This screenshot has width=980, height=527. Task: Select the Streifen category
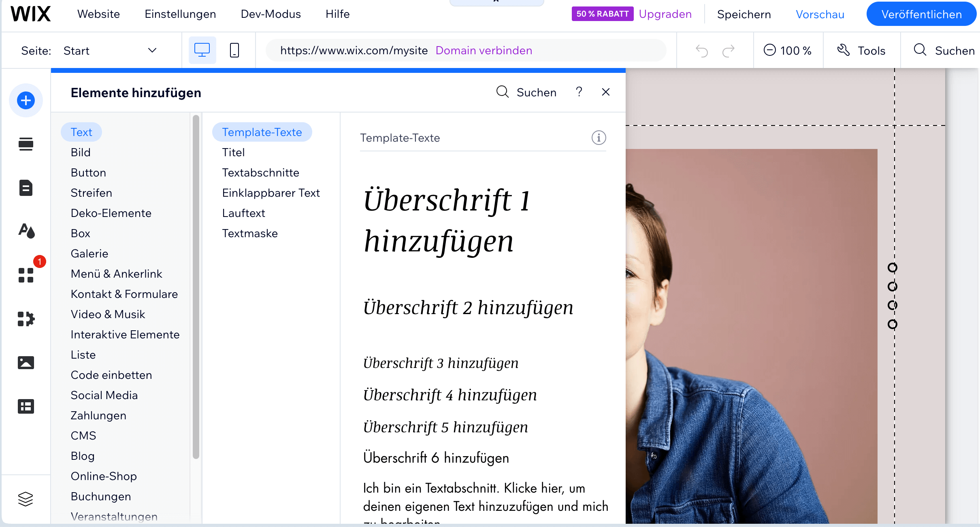coord(91,193)
